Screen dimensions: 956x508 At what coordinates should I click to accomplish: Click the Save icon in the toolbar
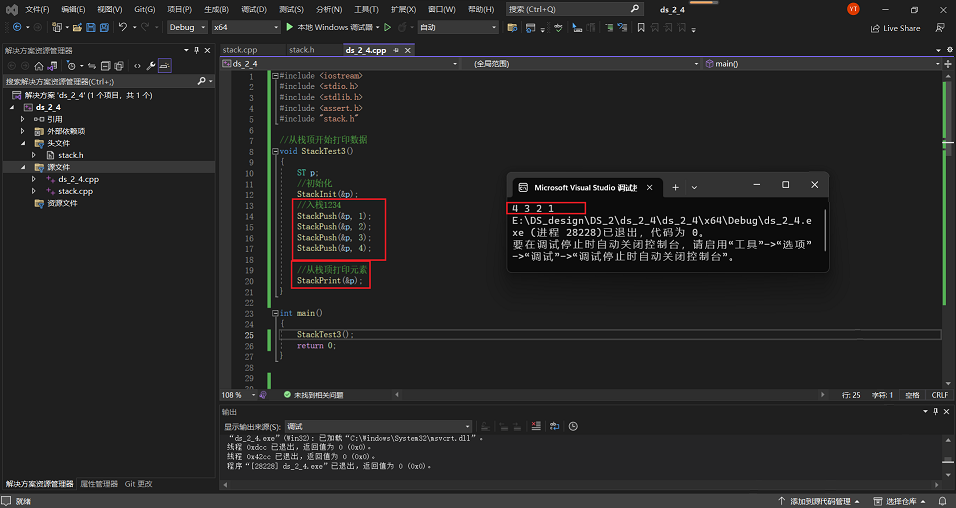pos(91,27)
